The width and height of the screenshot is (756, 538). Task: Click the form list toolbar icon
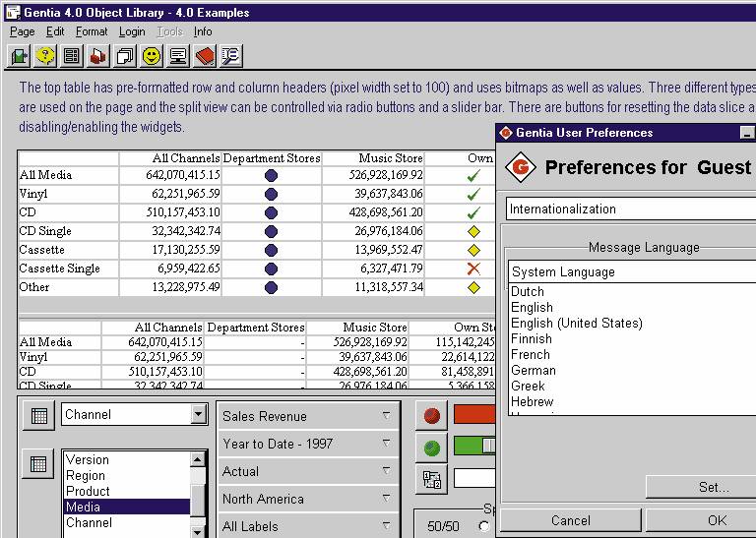pos(72,56)
